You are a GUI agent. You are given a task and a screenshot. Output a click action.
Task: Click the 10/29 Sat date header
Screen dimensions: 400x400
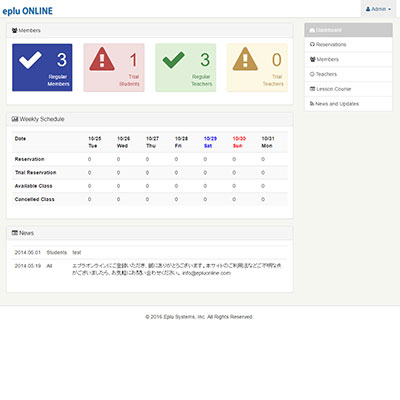tap(210, 142)
